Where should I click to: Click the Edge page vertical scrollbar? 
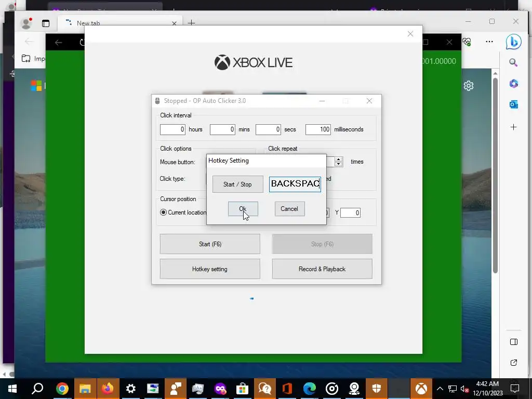tap(495, 175)
